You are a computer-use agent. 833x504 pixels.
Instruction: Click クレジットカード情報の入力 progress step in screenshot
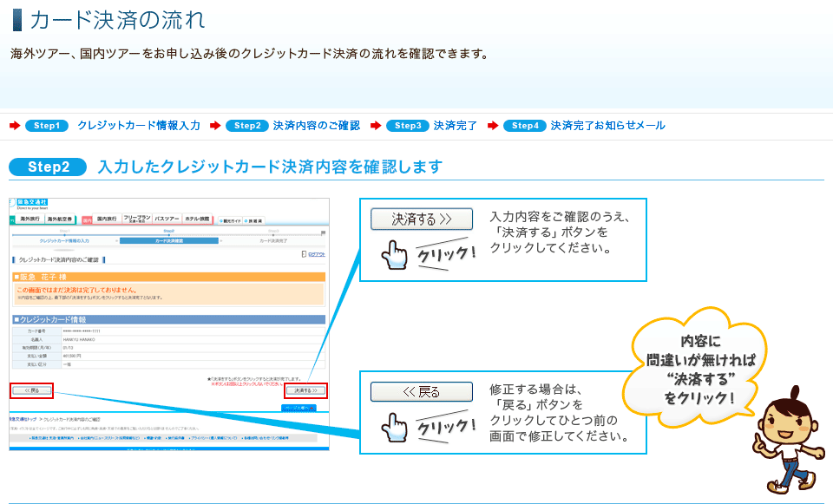click(64, 240)
